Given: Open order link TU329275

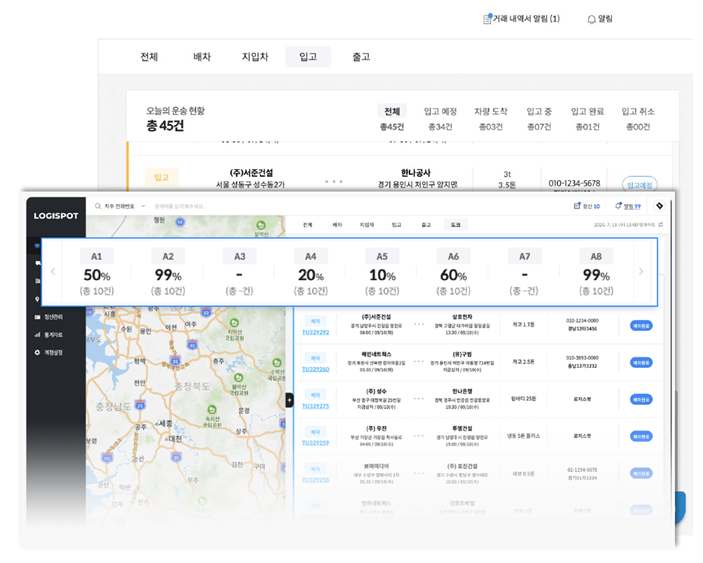Looking at the screenshot, I should coord(316,407).
